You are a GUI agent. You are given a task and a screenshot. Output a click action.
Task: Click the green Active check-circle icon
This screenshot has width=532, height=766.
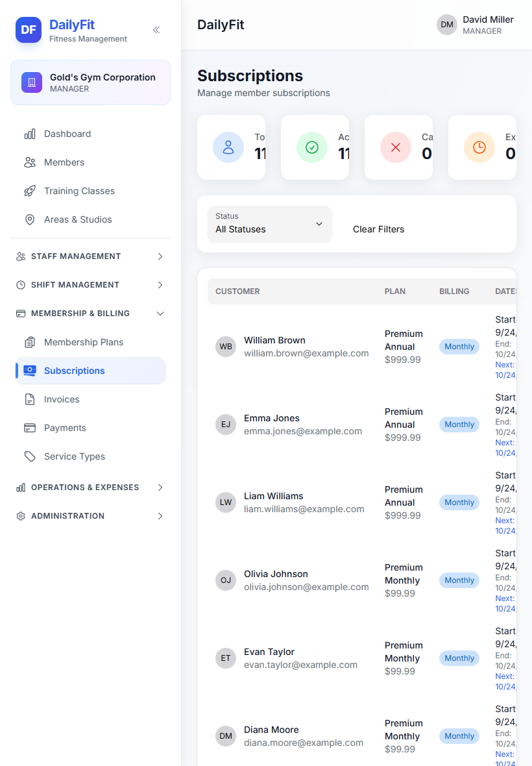coord(312,147)
